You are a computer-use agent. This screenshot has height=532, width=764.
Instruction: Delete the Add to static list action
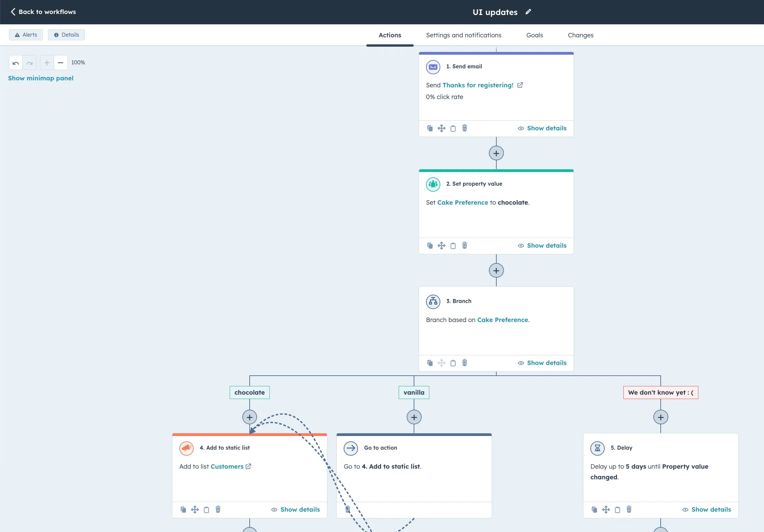tap(218, 509)
